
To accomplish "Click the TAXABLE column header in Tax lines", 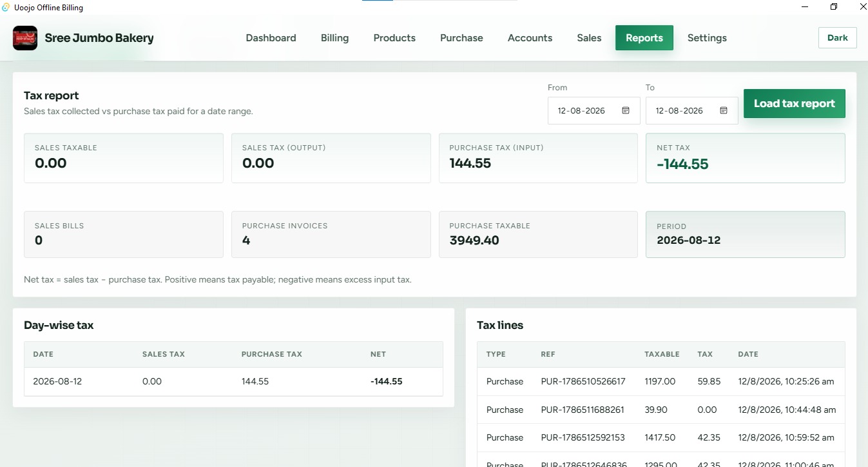I will click(x=662, y=354).
